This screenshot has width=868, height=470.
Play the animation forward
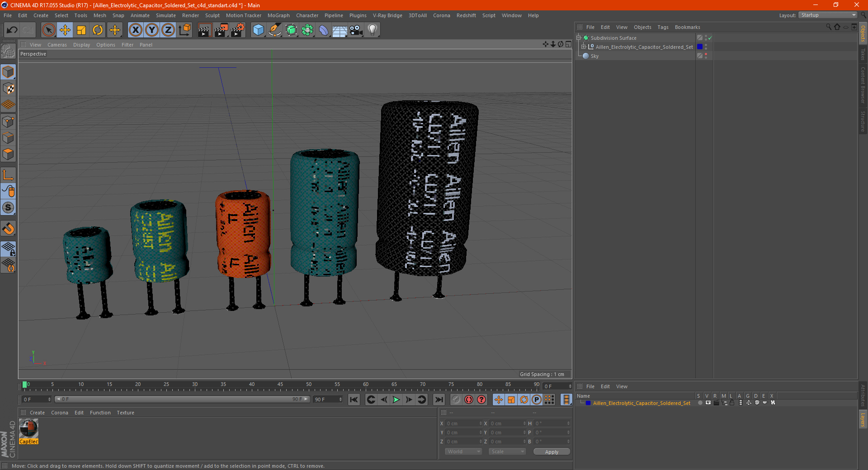tap(396, 399)
